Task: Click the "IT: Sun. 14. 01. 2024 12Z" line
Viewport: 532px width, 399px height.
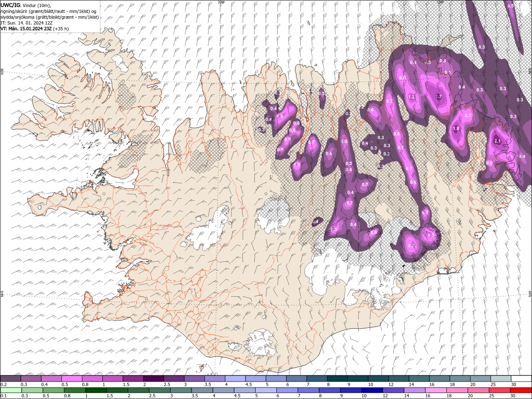Action: 27,22
